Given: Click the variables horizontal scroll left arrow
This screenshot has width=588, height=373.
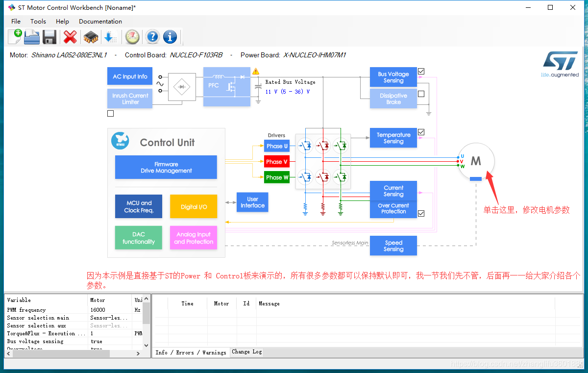Looking at the screenshot, I should point(8,353).
